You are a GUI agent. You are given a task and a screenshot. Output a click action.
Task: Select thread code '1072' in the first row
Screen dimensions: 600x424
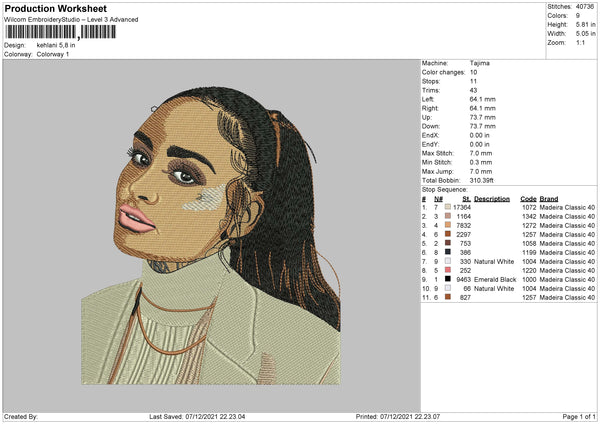pyautogui.click(x=529, y=207)
